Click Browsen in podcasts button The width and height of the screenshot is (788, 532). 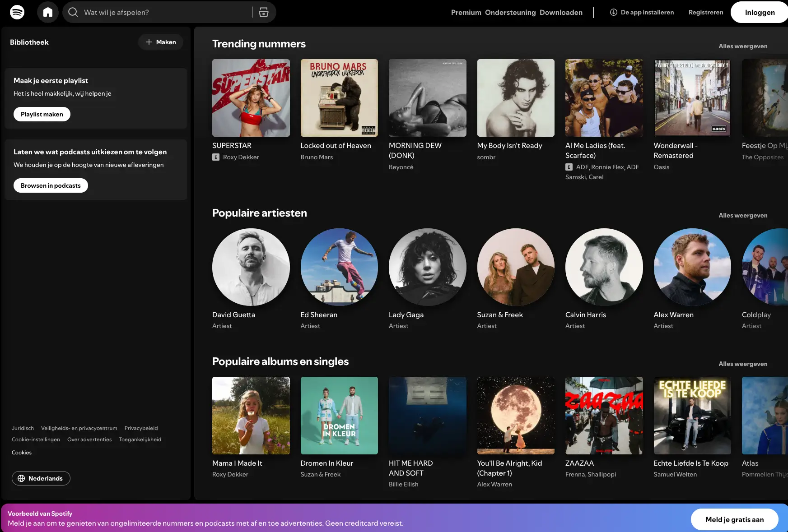pyautogui.click(x=51, y=185)
